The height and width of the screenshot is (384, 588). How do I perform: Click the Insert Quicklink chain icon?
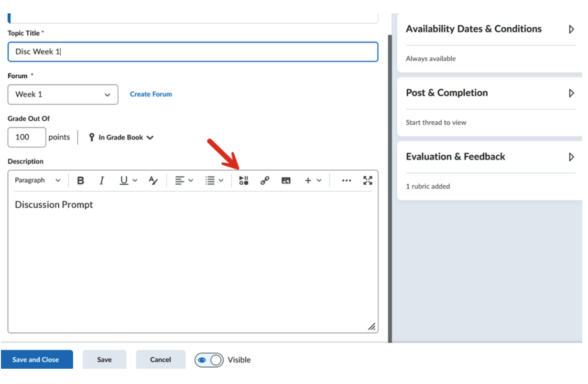click(264, 181)
